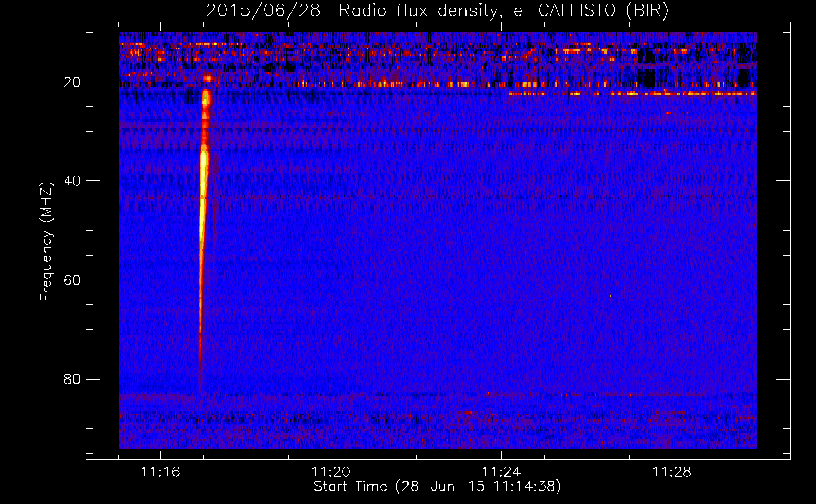This screenshot has width=816, height=504.
Task: Click the '20' frequency tick label
Action: pos(73,82)
